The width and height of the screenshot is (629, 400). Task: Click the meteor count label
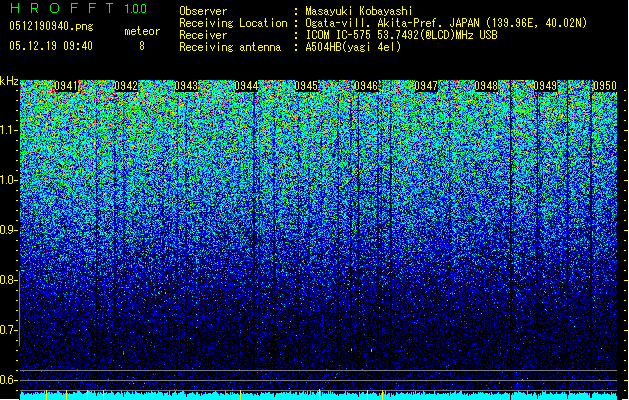coord(142,31)
